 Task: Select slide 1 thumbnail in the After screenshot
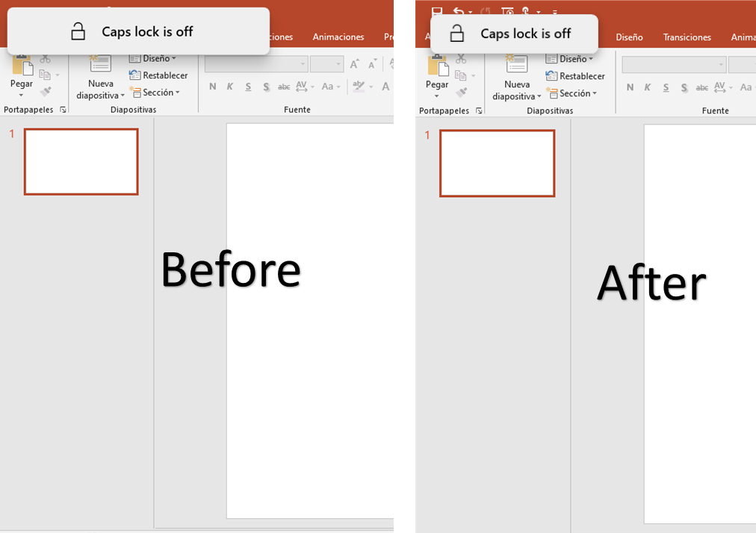pos(497,163)
